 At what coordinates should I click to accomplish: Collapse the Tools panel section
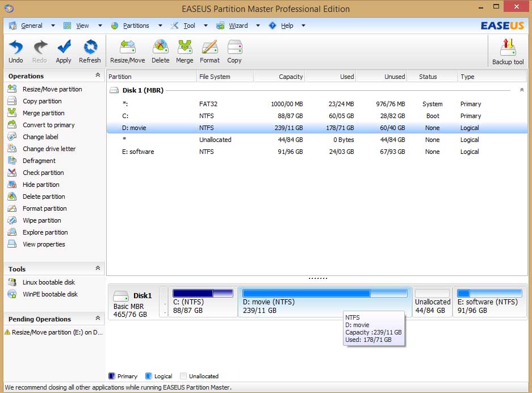98,269
